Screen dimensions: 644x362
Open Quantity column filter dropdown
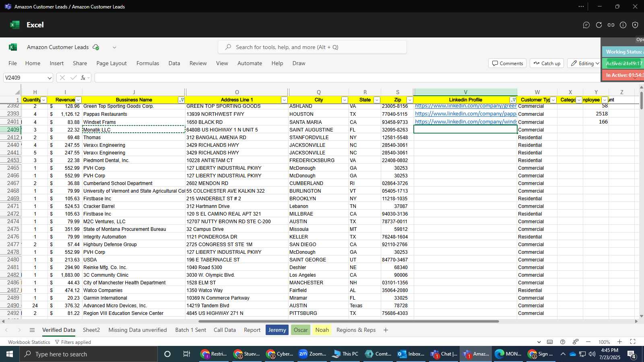[x=44, y=100]
